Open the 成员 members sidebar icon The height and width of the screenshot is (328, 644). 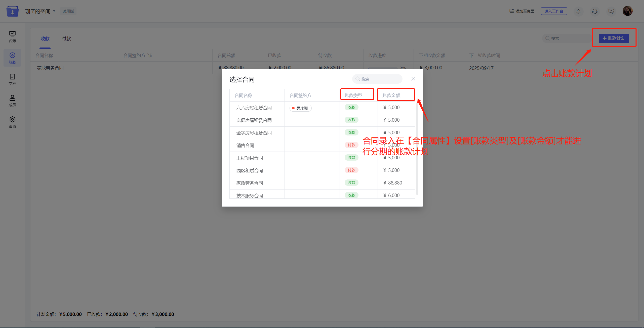click(x=12, y=101)
